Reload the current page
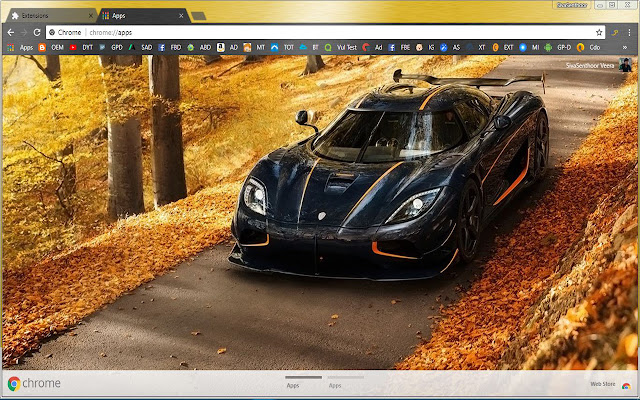 37,32
